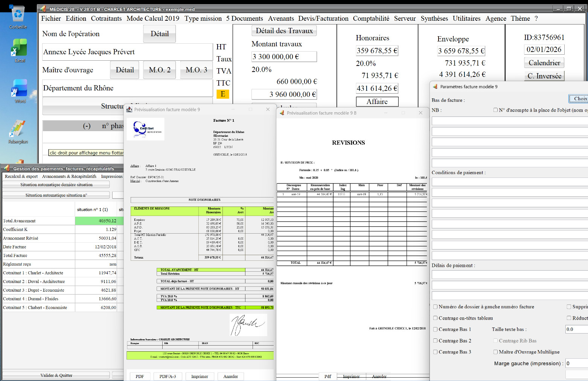
Task: Open the Recalcul & export menu
Action: tap(21, 176)
